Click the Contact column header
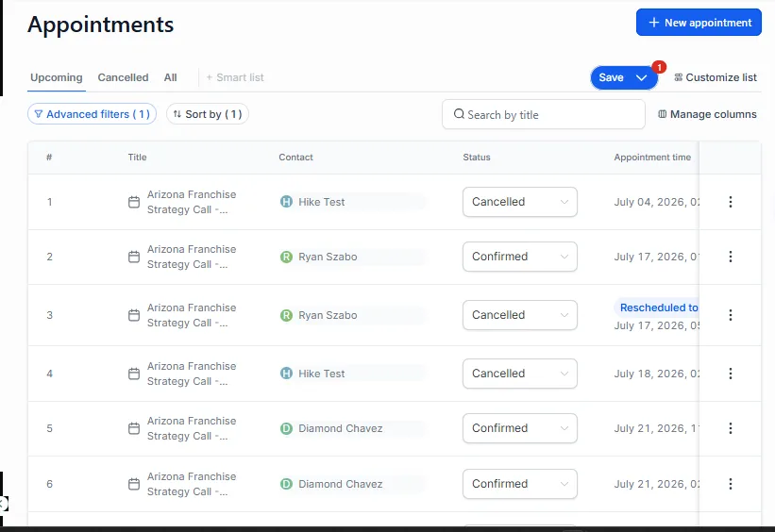 coord(295,158)
